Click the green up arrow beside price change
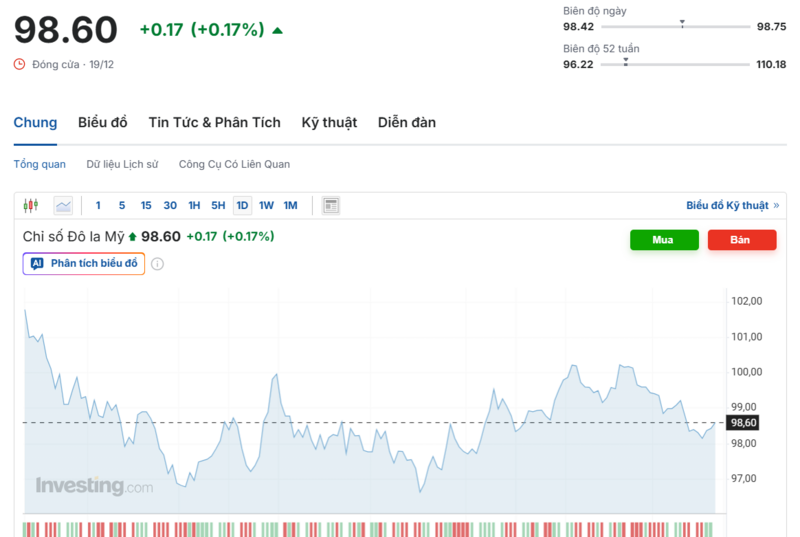This screenshot has width=800, height=537. pyautogui.click(x=277, y=30)
